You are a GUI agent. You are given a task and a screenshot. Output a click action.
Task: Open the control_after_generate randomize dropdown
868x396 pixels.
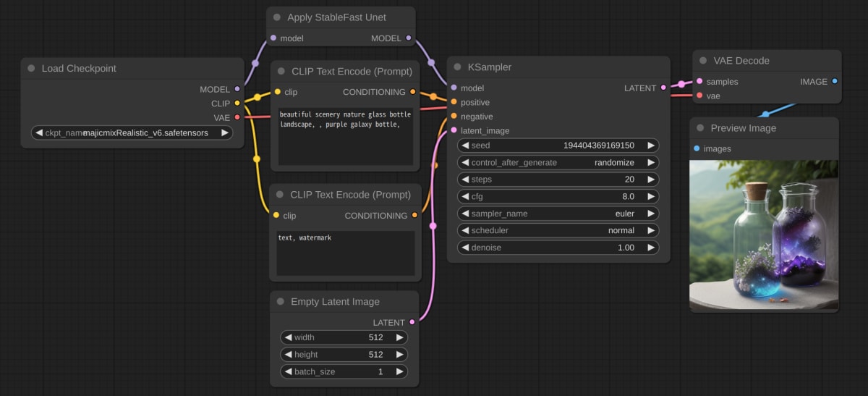pos(558,162)
